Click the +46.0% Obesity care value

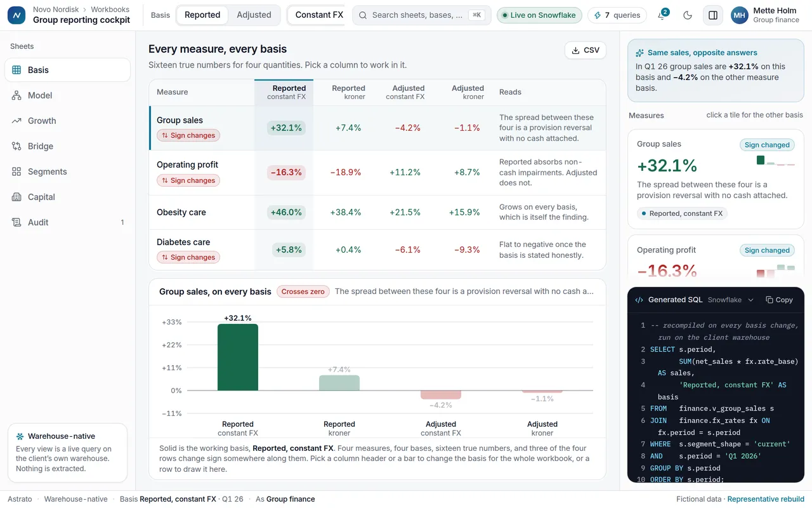(286, 212)
